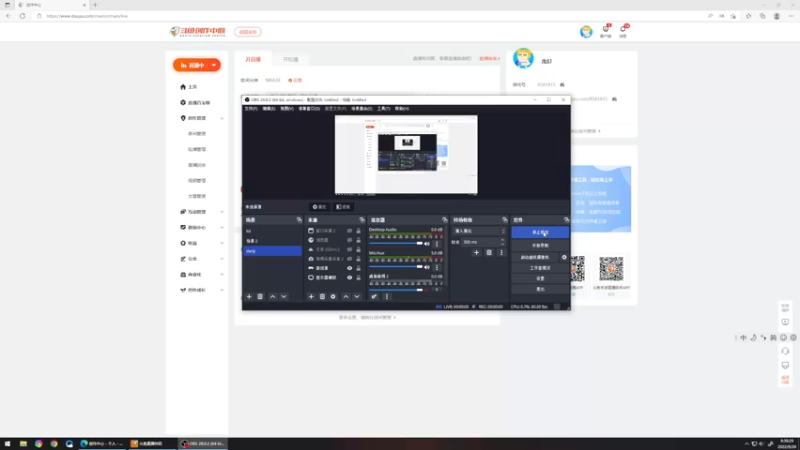Click the OBS preview canvas thumbnail
The image size is (800, 450).
406,155
